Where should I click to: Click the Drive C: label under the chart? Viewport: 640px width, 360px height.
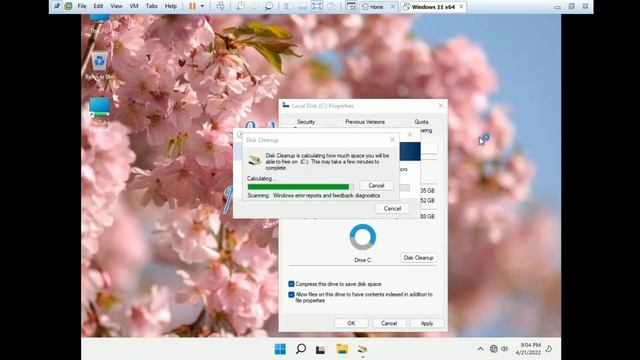(362, 260)
